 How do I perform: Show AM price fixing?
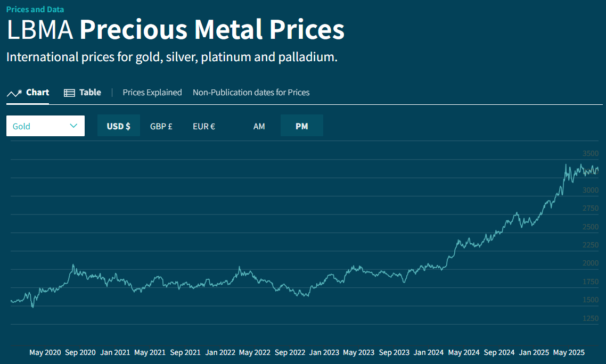[x=259, y=126]
